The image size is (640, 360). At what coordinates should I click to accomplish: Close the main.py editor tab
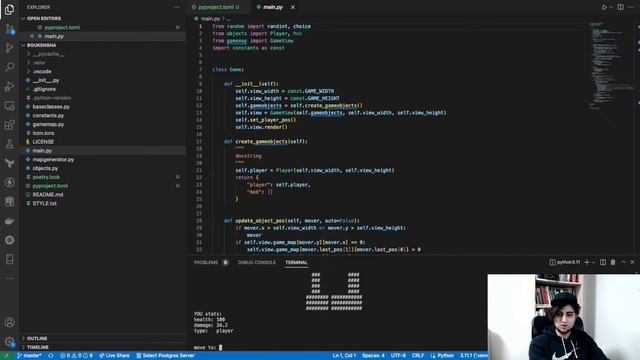pos(293,7)
